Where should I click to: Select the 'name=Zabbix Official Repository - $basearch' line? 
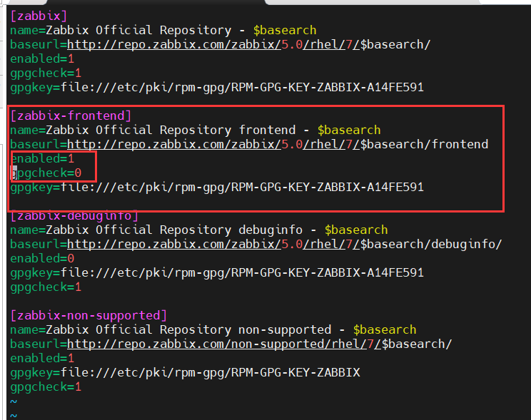point(163,30)
